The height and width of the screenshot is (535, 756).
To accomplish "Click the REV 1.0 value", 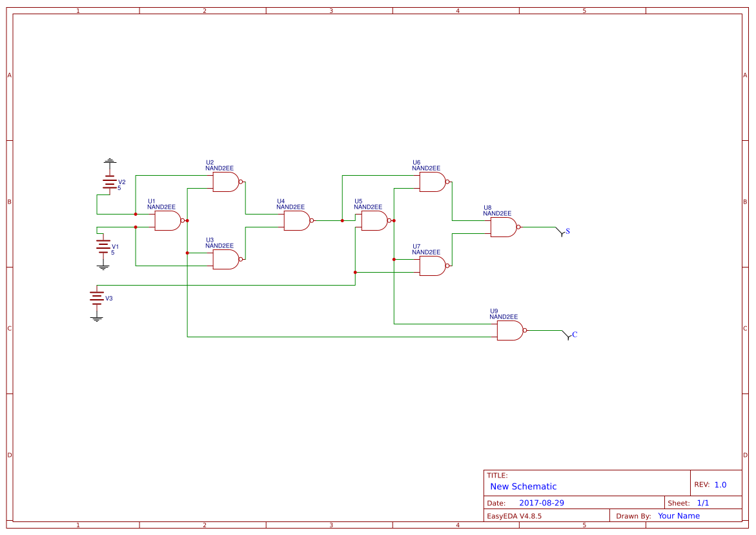I will [720, 485].
